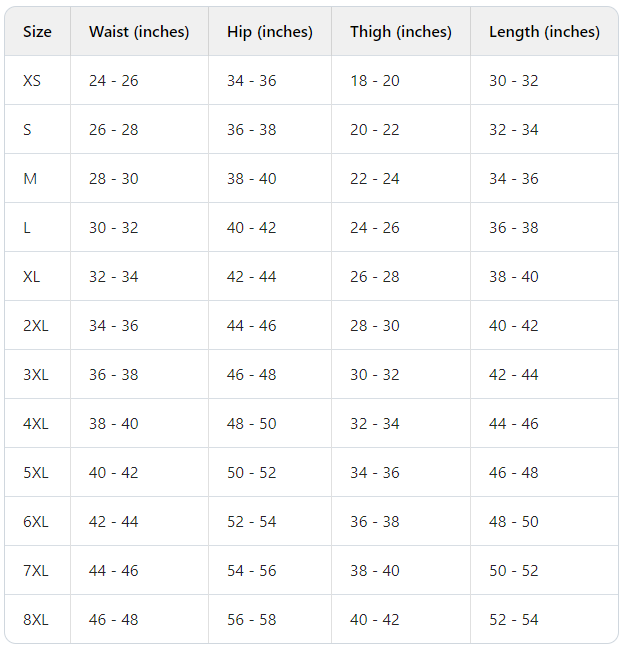
Task: Click the waist measurement for size 6XL
Action: pyautogui.click(x=114, y=522)
